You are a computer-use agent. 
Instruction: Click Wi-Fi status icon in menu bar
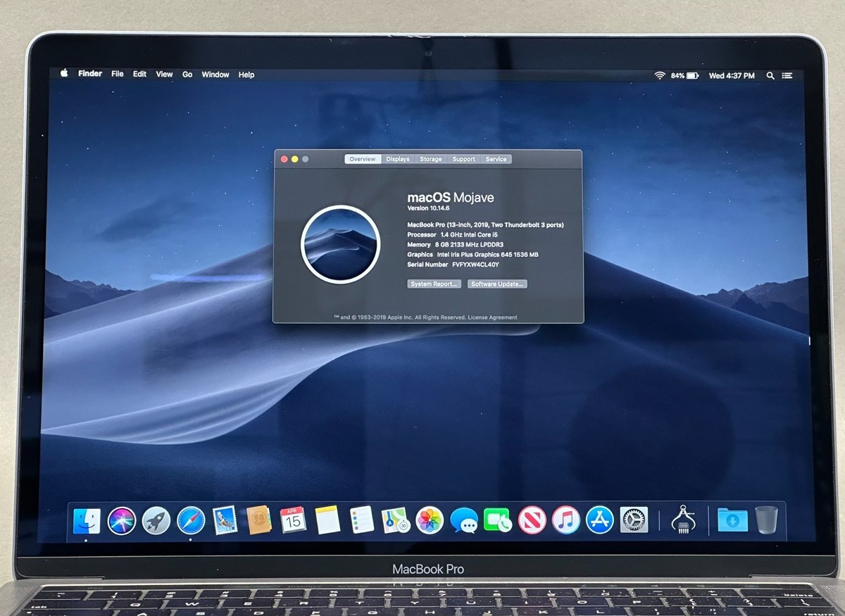(x=660, y=75)
